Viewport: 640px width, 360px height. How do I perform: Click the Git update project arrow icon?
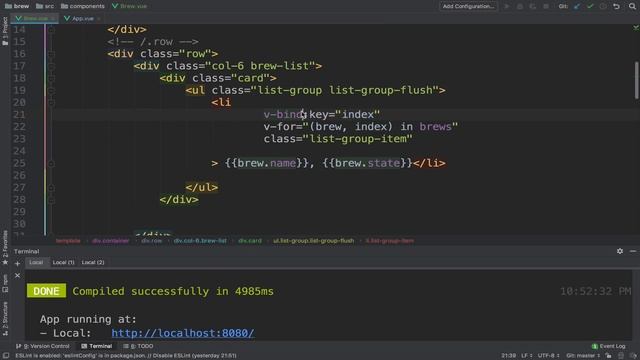[577, 6]
